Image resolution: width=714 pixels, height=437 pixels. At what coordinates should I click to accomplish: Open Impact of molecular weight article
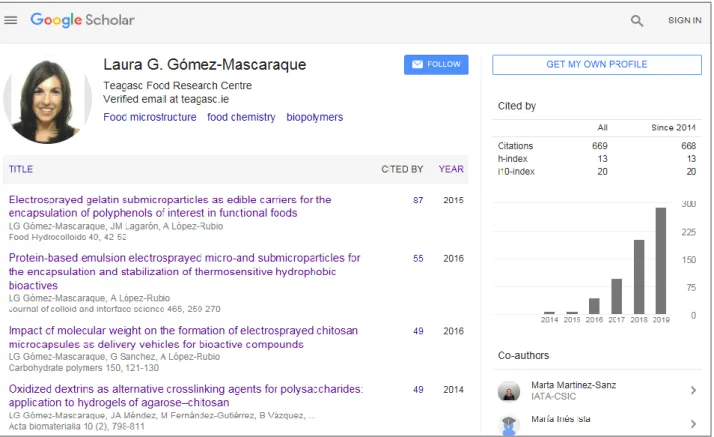pos(183,337)
